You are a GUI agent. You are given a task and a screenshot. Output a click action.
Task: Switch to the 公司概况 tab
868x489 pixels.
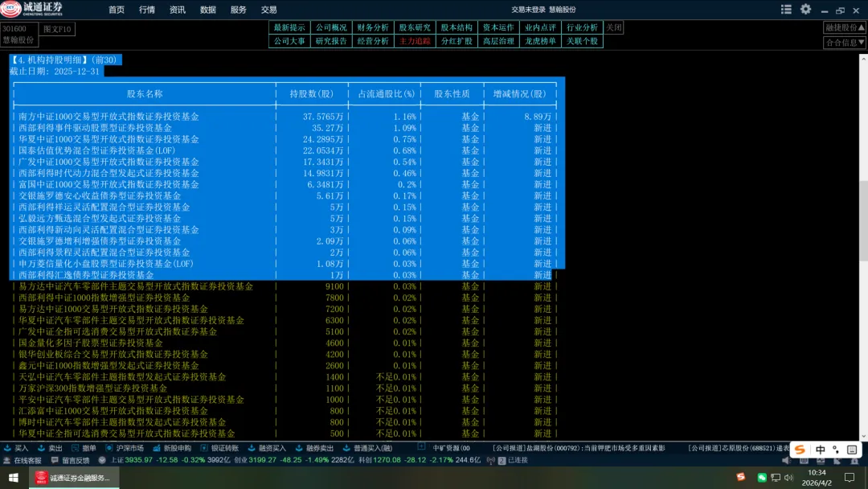[x=331, y=27]
